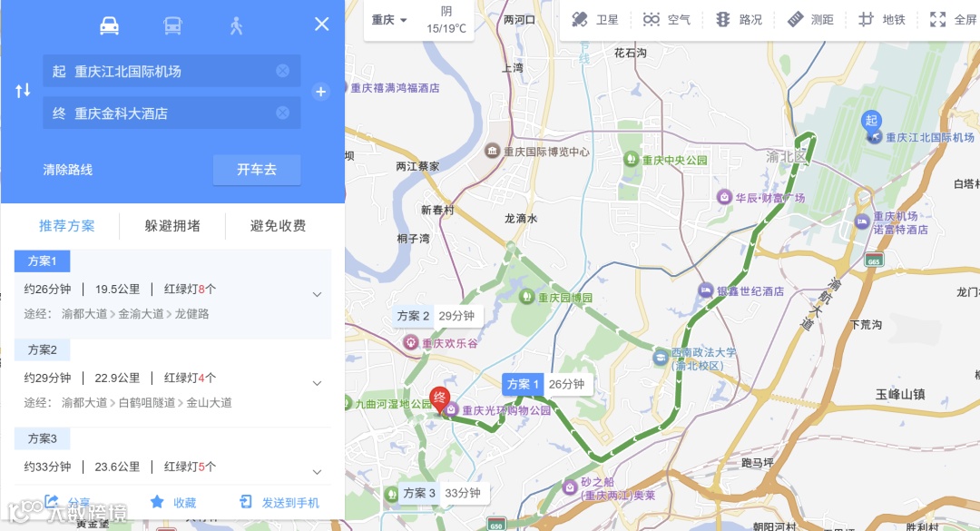Viewport: 980px width, 531px height.
Task: Click 发送到手机 send to phone
Action: click(x=279, y=502)
